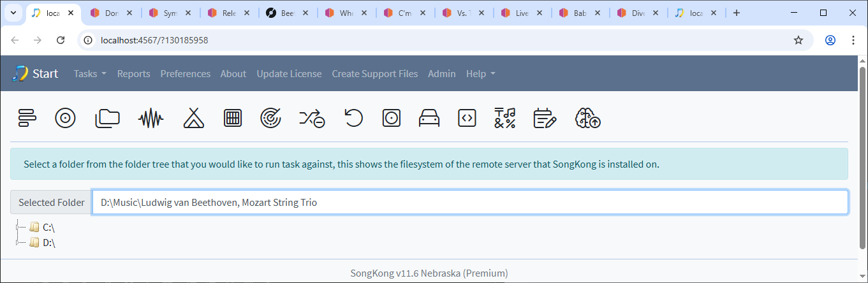868x283 pixels.
Task: Switch to the "Live" browser tab
Action: (523, 13)
